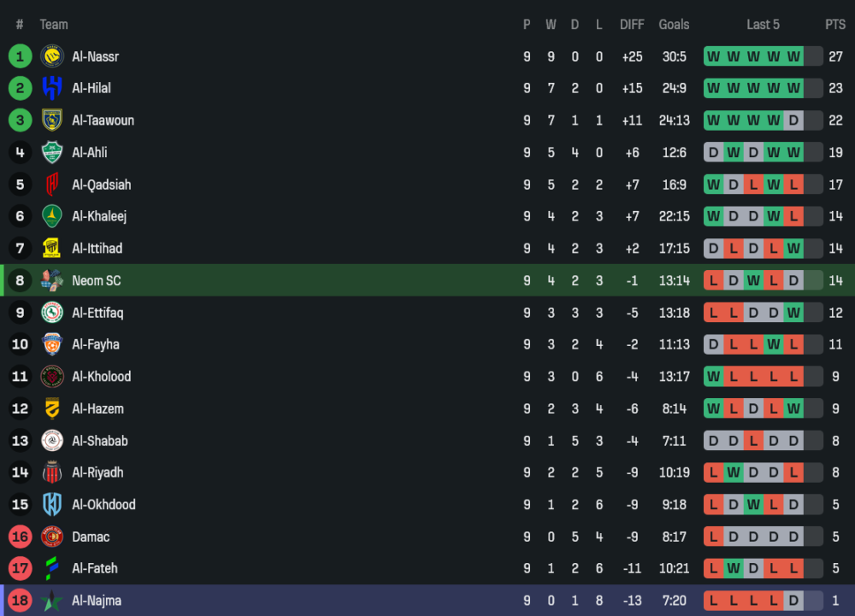Click the Team column header
The image size is (855, 616).
click(x=54, y=25)
